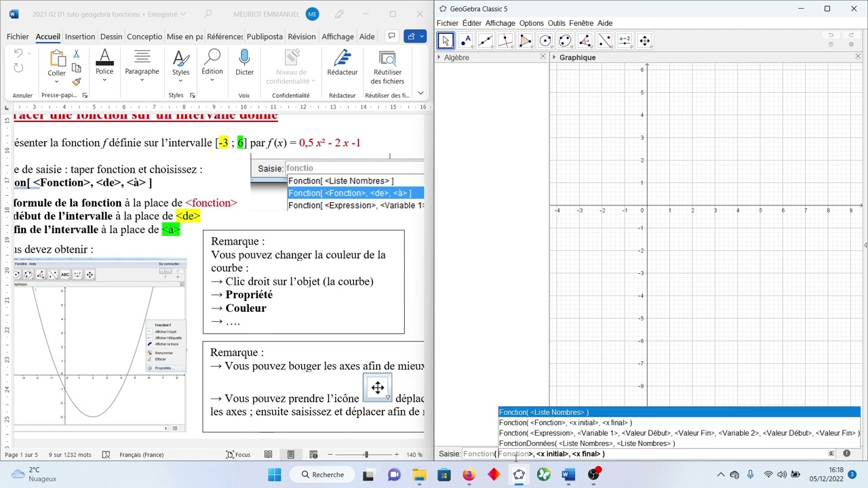Click GeoGebra redo arrow icon
The height and width of the screenshot is (488, 868).
[x=851, y=35]
